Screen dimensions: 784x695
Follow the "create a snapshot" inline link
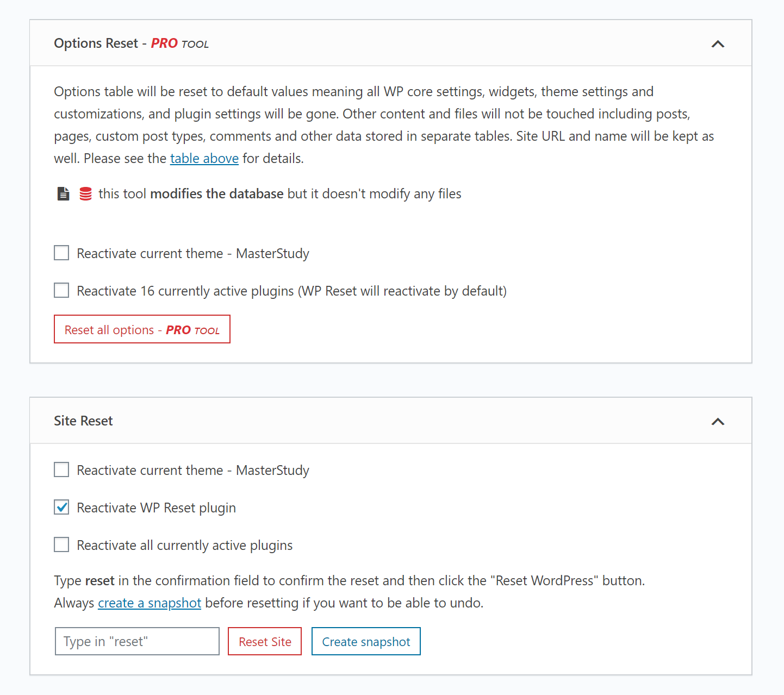150,603
